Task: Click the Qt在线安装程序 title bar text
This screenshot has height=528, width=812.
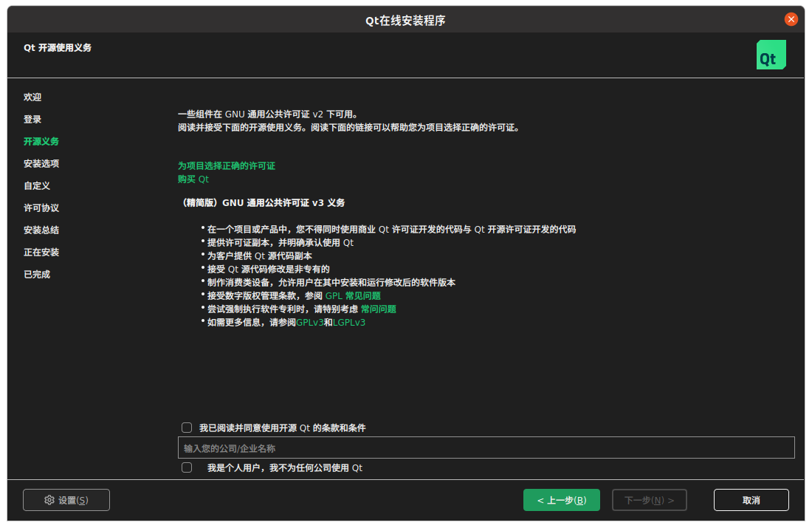Action: point(405,20)
